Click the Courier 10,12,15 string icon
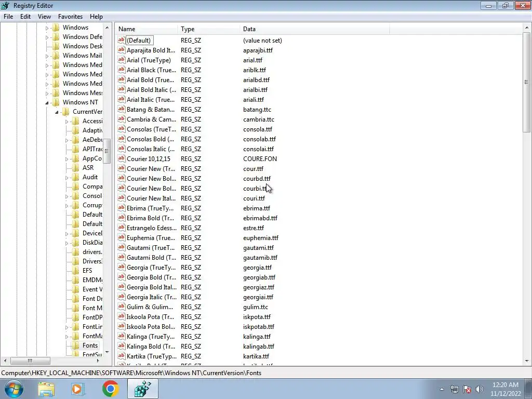 pyautogui.click(x=121, y=158)
